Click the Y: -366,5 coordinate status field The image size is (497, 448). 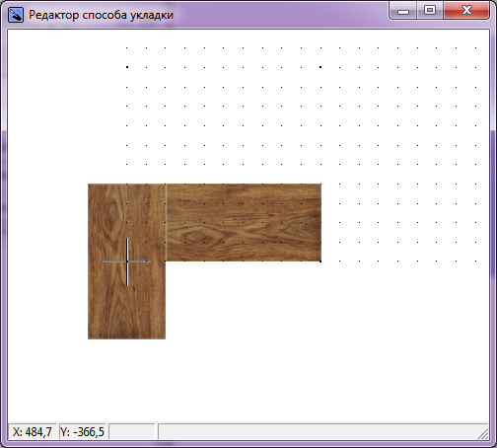(82, 431)
